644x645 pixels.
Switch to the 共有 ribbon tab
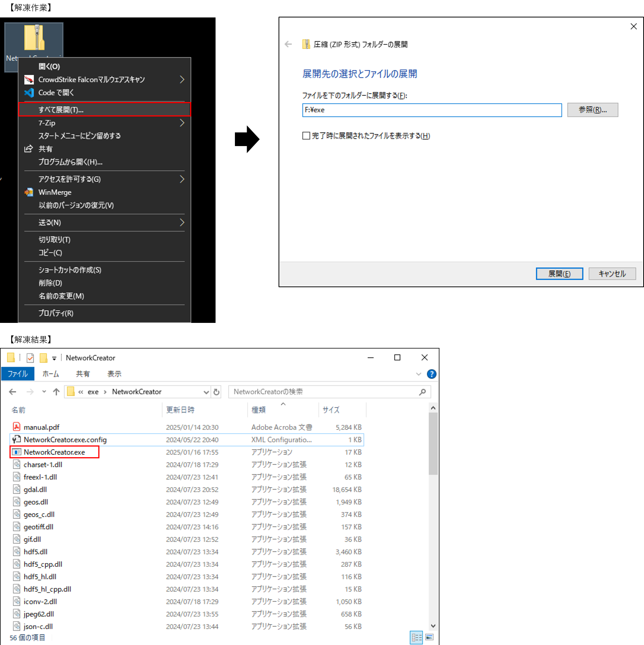pyautogui.click(x=83, y=374)
